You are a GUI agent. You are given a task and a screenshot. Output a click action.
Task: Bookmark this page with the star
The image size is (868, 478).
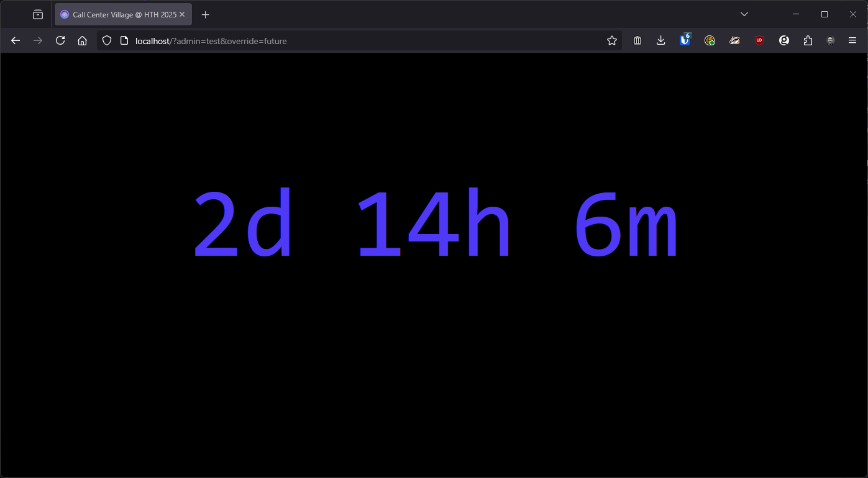(612, 40)
